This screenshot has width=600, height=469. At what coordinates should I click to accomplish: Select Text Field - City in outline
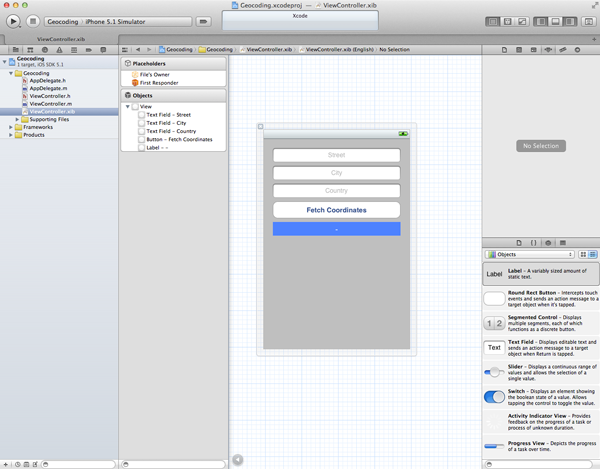coord(166,123)
